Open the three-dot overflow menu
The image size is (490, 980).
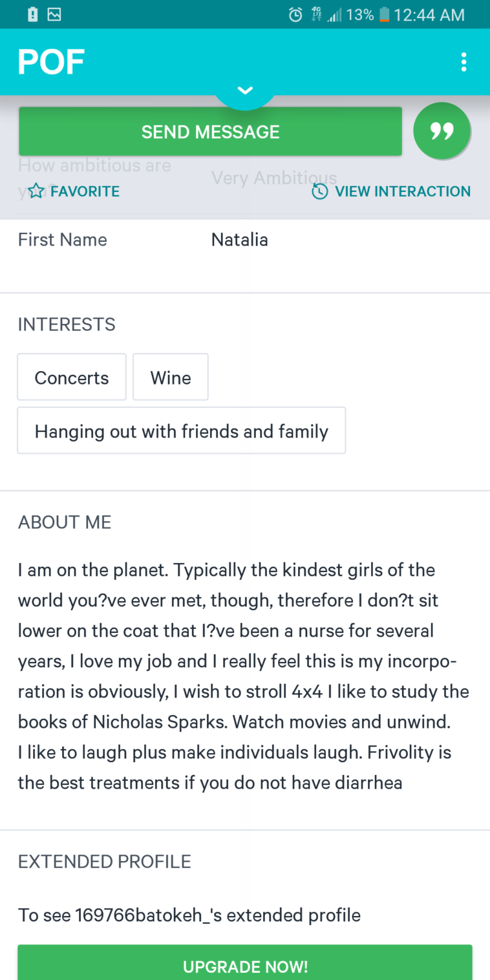[463, 62]
